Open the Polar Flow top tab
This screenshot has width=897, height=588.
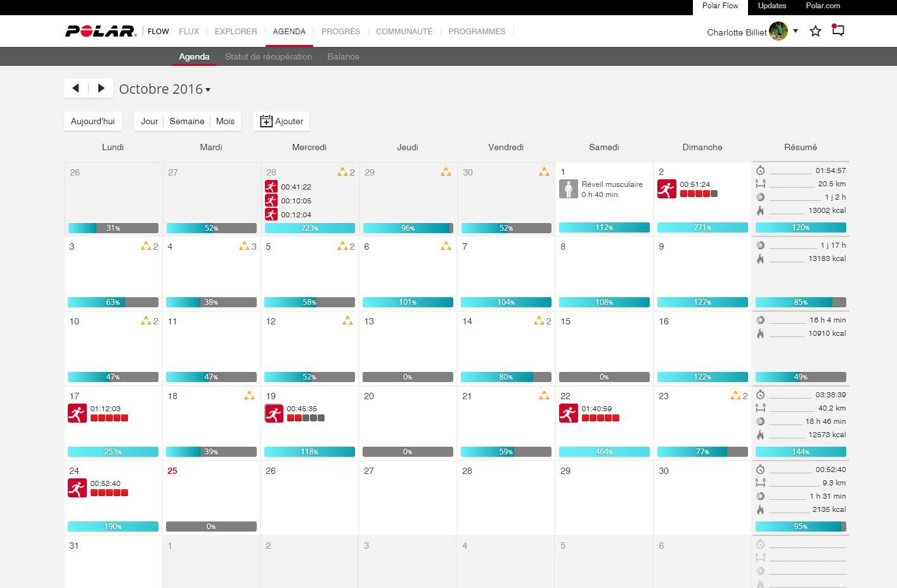coord(720,6)
